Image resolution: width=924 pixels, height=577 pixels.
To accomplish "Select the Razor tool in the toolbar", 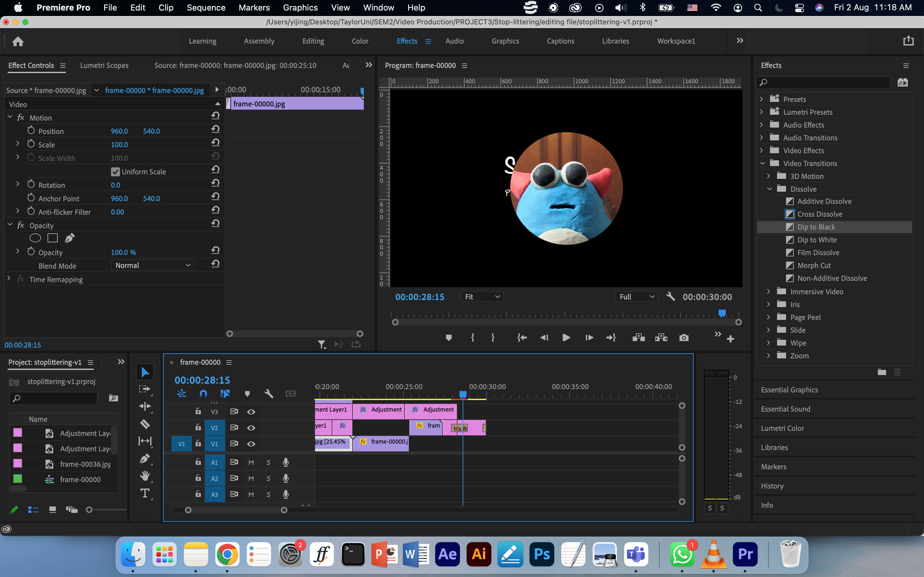I will pos(145,423).
